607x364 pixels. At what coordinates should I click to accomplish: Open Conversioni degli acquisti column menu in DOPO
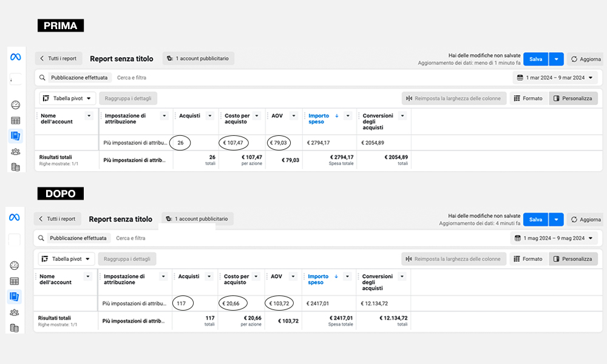pos(402,276)
